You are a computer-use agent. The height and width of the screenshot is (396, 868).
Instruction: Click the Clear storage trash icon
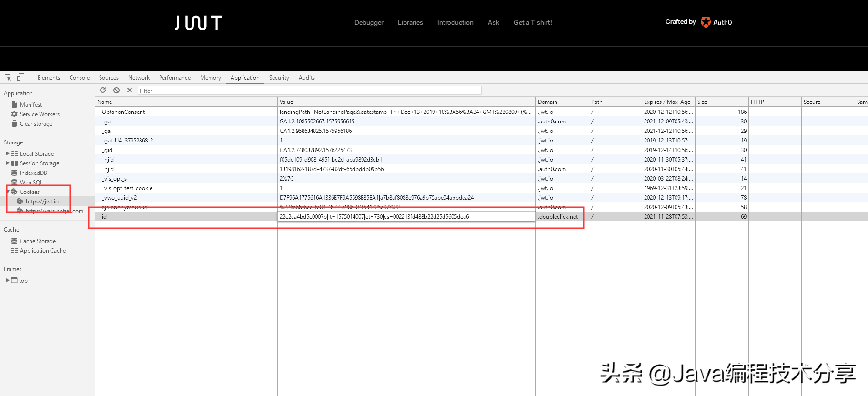pos(14,123)
